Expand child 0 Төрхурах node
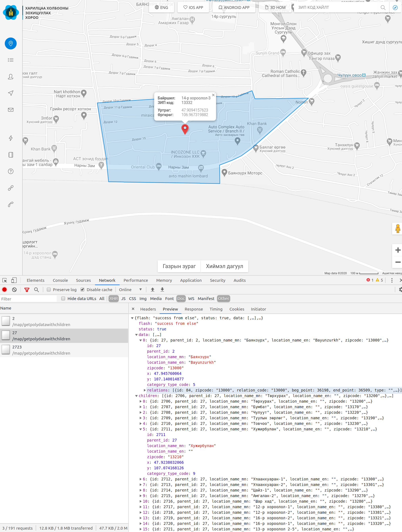This screenshot has height=532, width=402. [141, 401]
